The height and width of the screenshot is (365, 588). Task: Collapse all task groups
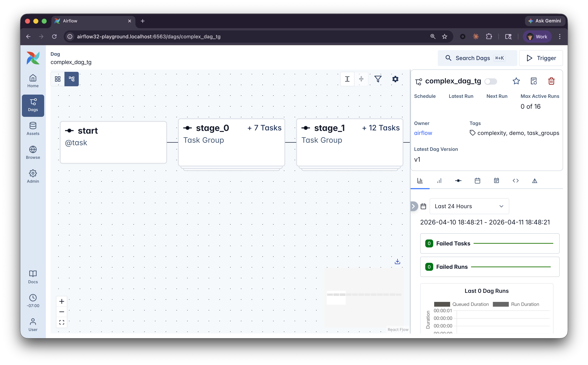(x=361, y=79)
